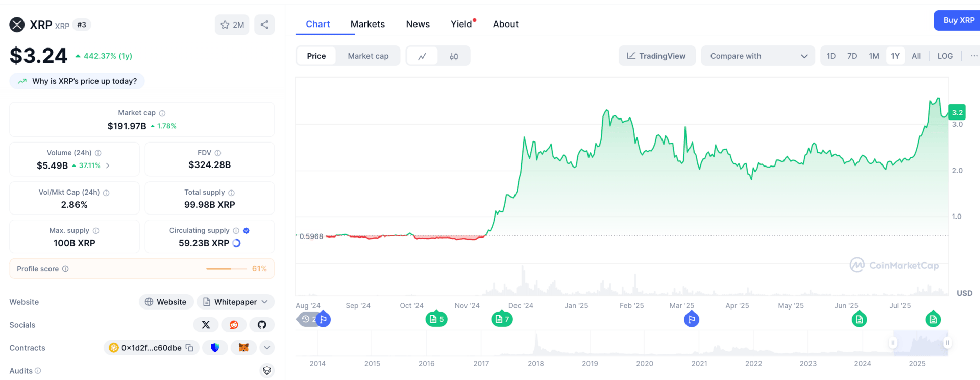Viewport: 980px width, 380px height.
Task: Open the News tab
Action: click(418, 24)
